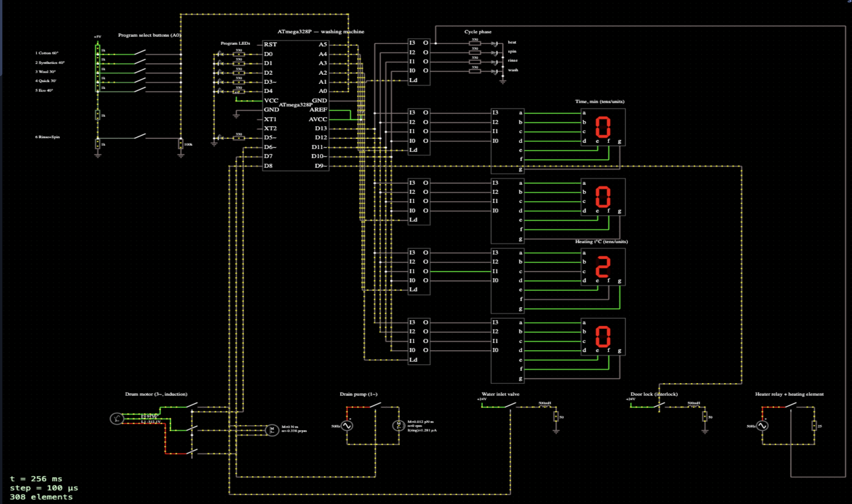
Task: Click the 'Drum motor (3~, induction)' label
Action: (x=156, y=394)
